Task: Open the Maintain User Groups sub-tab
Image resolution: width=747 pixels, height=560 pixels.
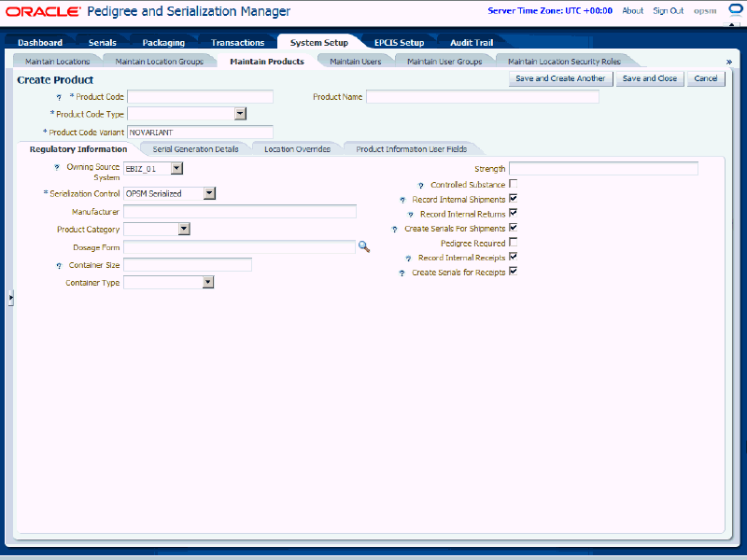Action: (x=444, y=62)
